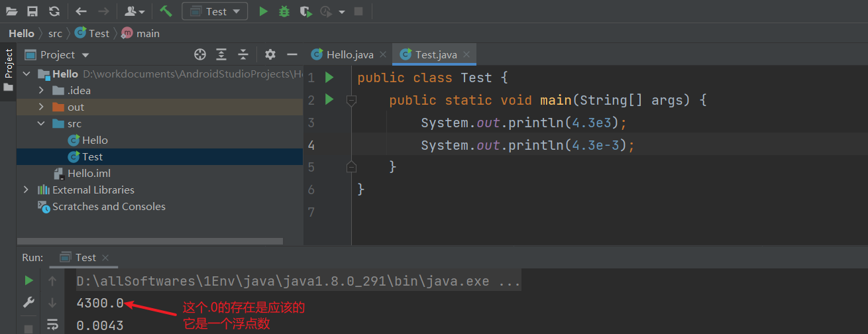Collapse all nodes in the Project panel

[x=243, y=54]
